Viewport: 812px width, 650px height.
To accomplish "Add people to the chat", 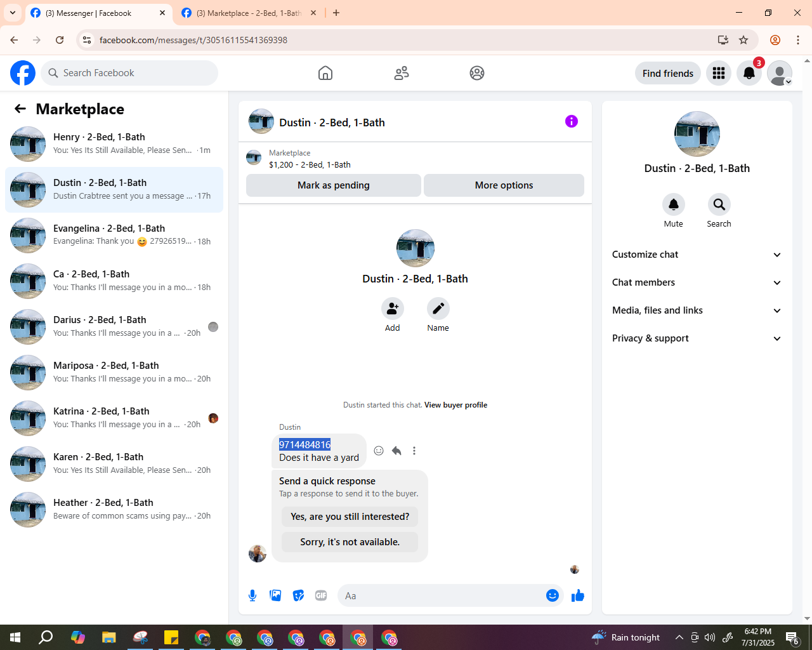I will pos(393,308).
